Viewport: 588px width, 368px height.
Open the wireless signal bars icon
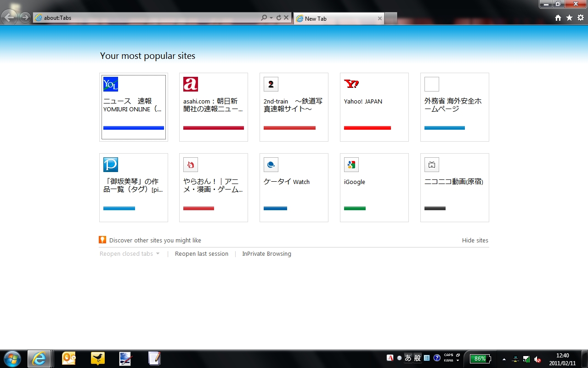click(526, 359)
